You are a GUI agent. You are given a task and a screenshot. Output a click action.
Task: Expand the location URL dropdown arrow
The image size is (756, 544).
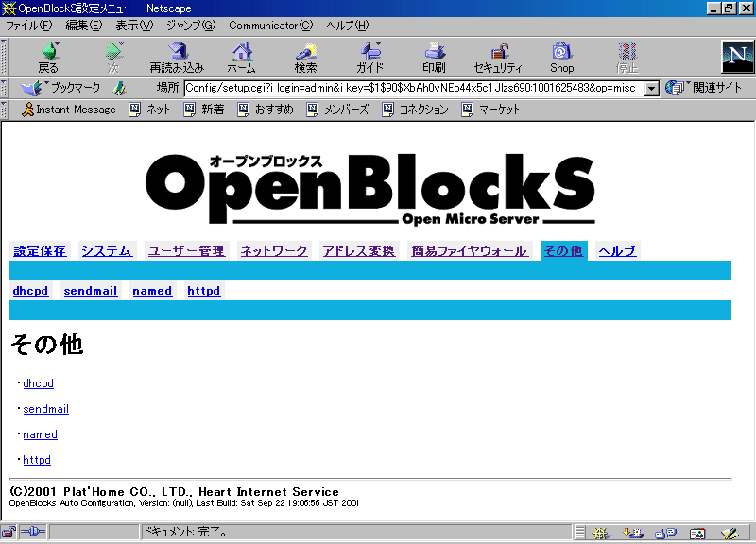(x=652, y=89)
